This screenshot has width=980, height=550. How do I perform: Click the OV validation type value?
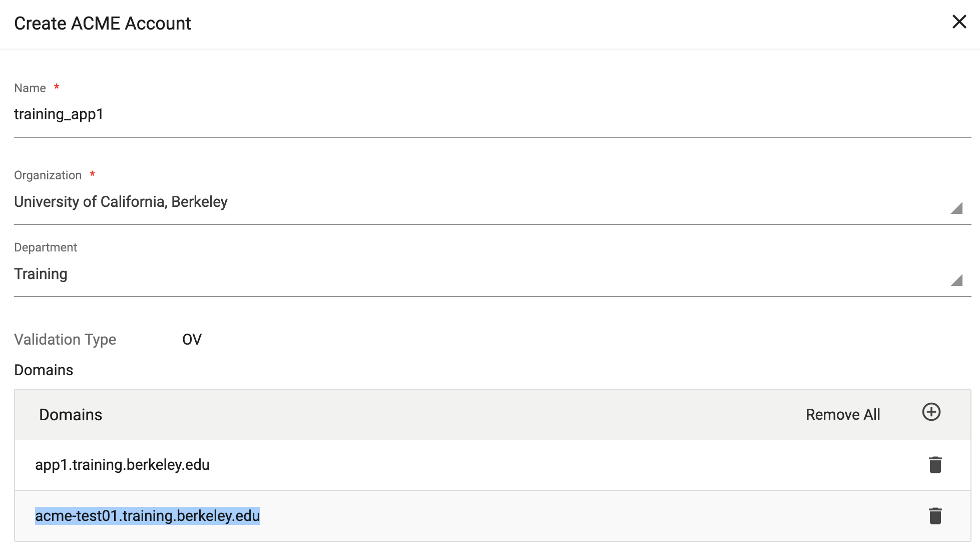(192, 340)
